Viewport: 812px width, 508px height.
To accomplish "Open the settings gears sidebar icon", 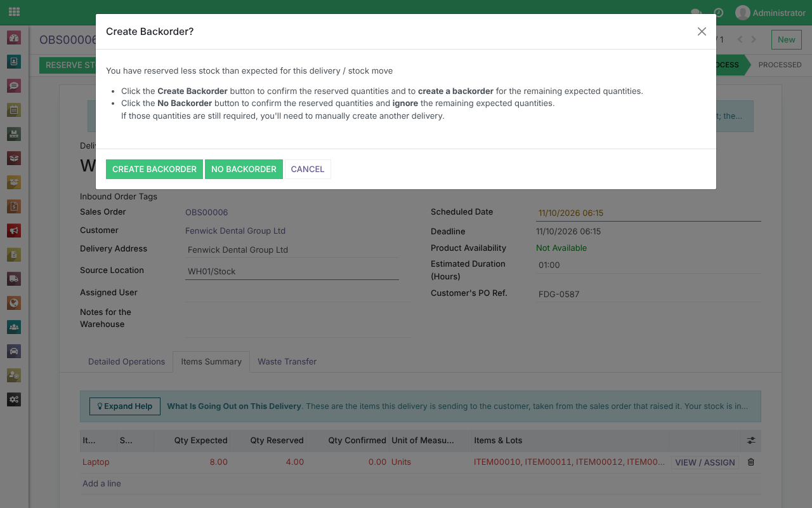I will (x=14, y=399).
